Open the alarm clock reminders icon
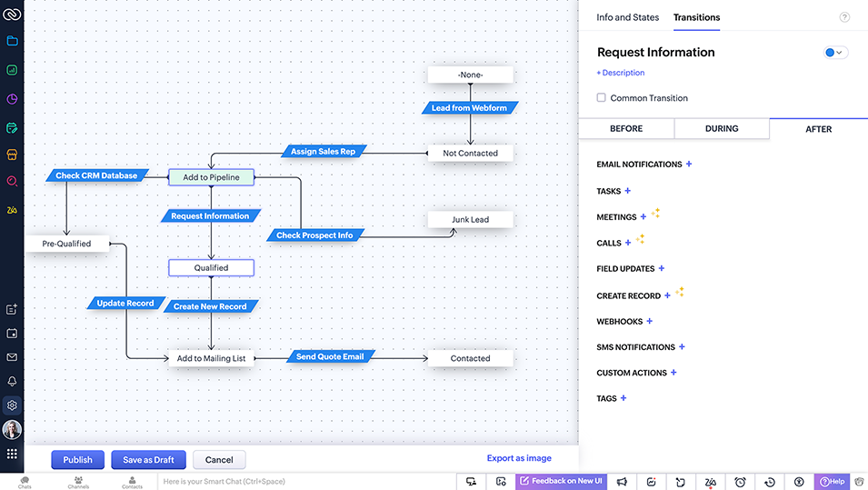 coord(740,482)
